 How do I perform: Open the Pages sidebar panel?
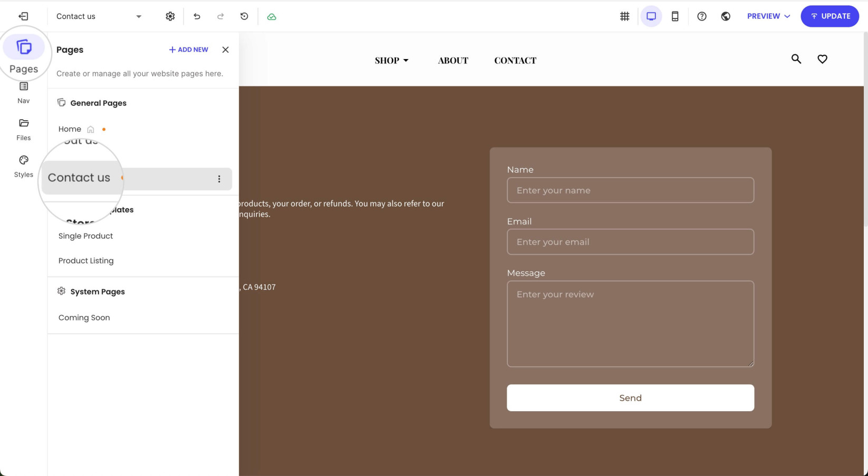[x=24, y=55]
